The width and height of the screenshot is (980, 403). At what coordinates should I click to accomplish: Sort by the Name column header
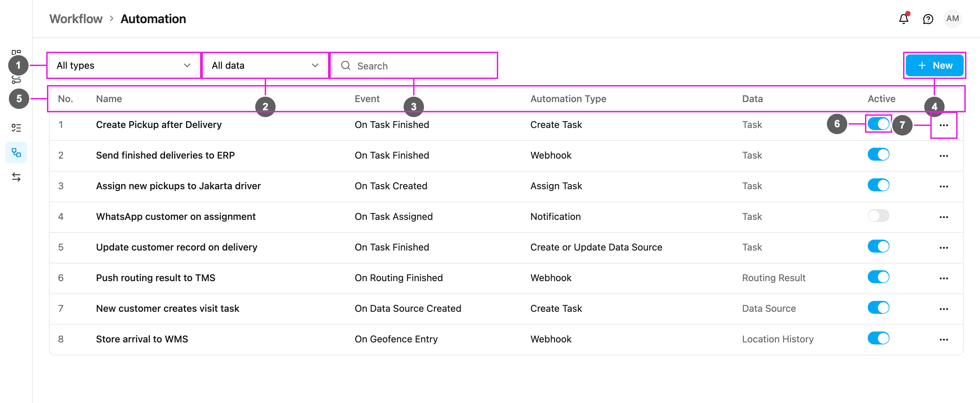(x=109, y=99)
